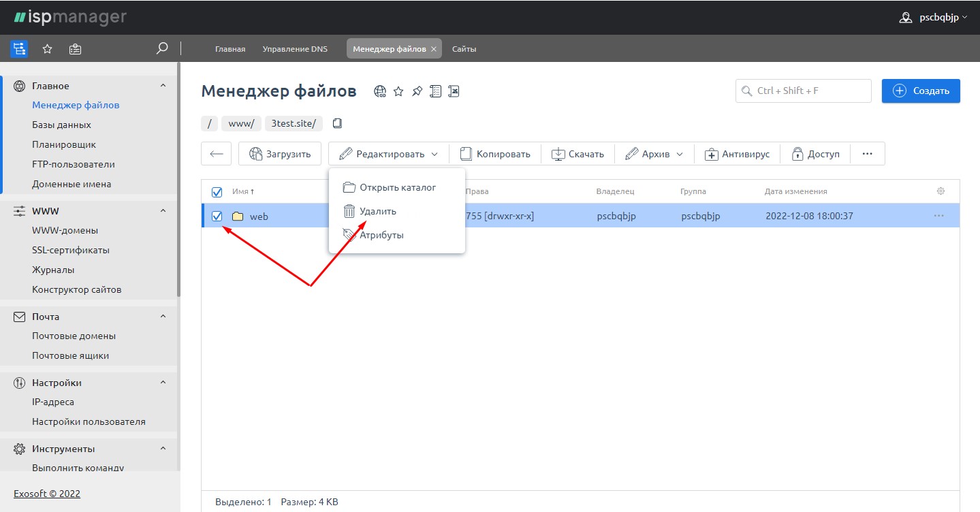Go back with left arrow button

[217, 154]
